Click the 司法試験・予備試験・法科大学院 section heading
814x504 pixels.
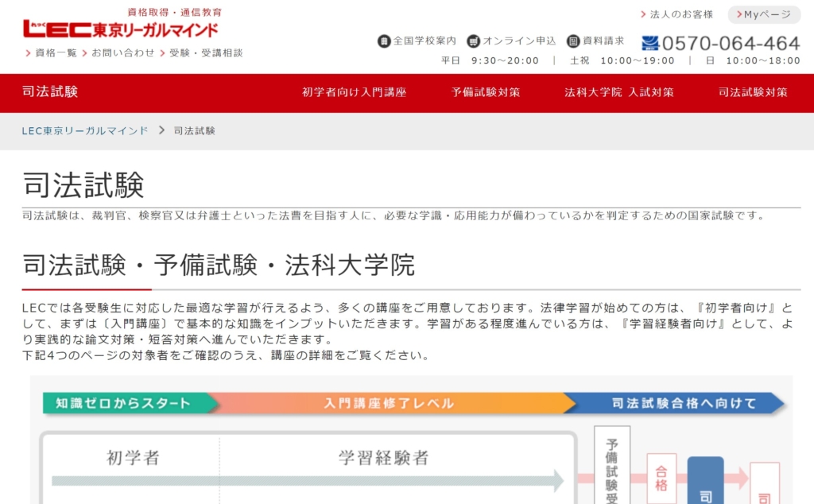(x=219, y=266)
